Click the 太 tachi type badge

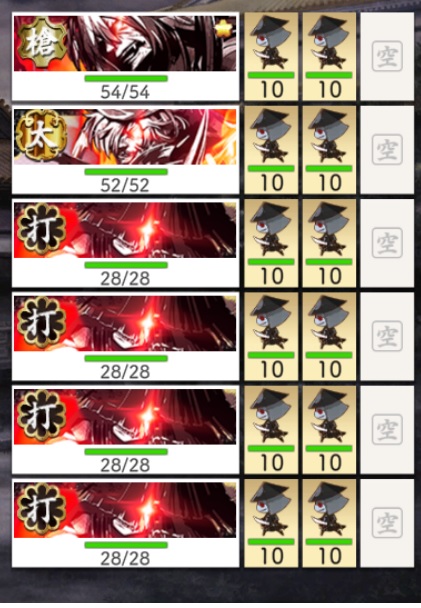tap(41, 136)
